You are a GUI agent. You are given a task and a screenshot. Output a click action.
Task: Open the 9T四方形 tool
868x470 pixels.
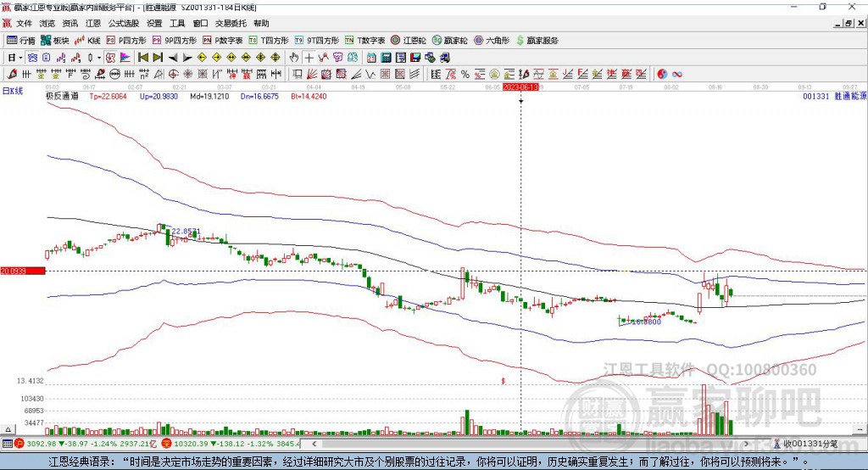[317, 41]
